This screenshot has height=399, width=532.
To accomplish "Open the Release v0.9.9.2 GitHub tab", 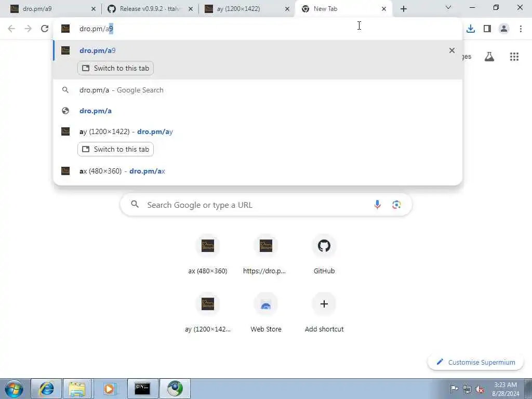I will point(149,9).
